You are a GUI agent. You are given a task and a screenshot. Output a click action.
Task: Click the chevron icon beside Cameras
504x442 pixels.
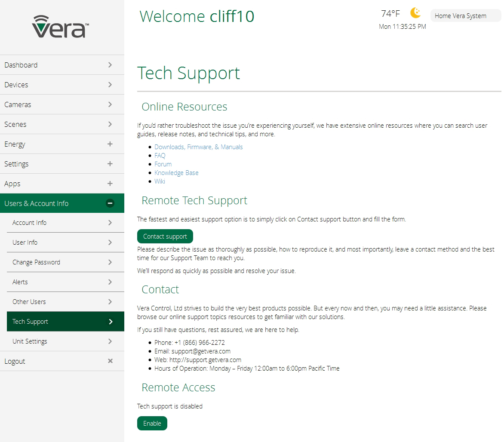click(x=110, y=104)
